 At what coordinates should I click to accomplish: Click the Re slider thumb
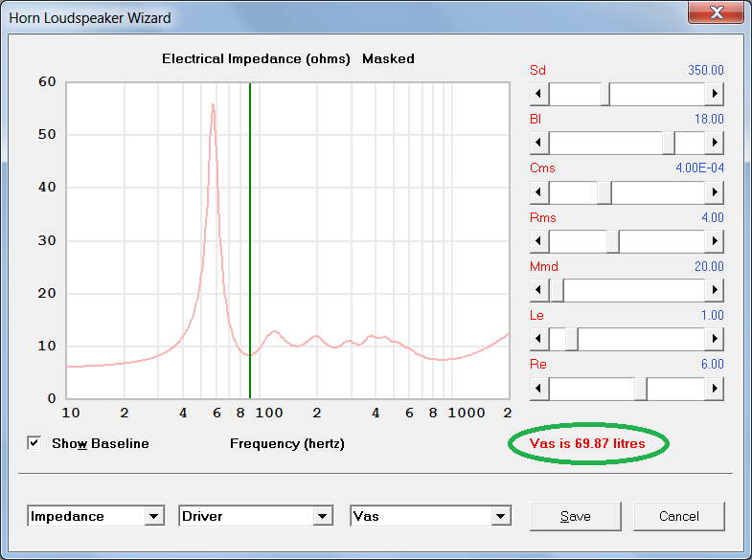click(x=641, y=389)
